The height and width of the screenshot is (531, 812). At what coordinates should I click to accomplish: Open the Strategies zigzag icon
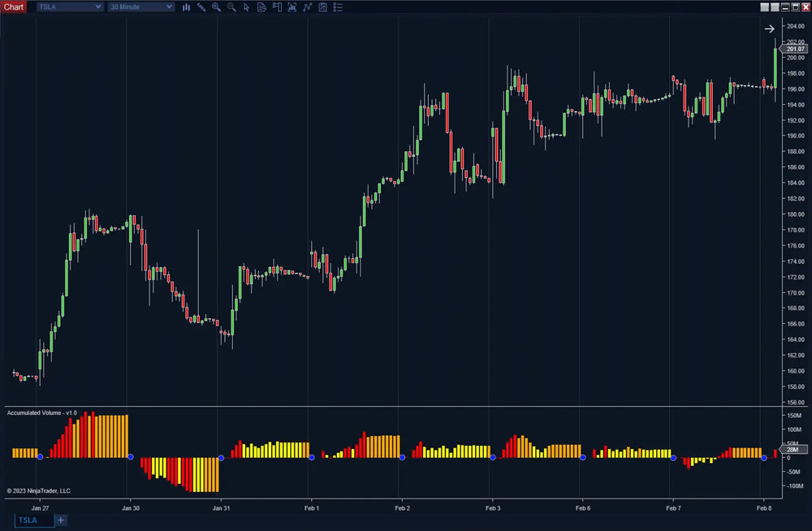tap(307, 6)
